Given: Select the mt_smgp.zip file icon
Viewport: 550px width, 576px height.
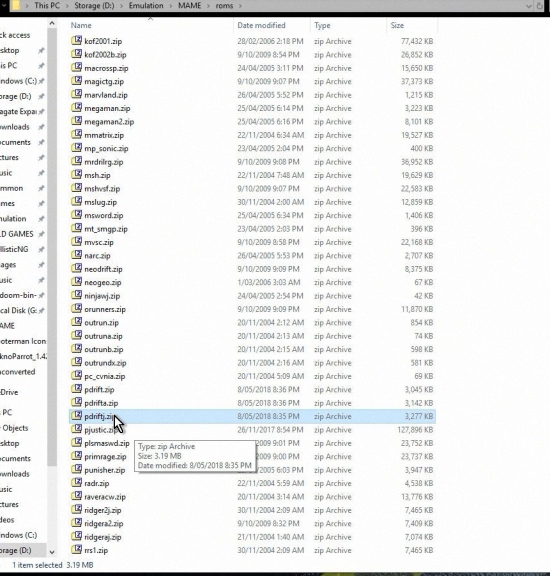Looking at the screenshot, I should pos(76,228).
